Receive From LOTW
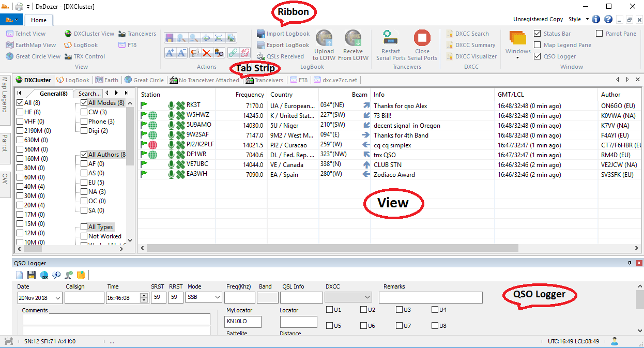644x348 pixels. [353, 45]
